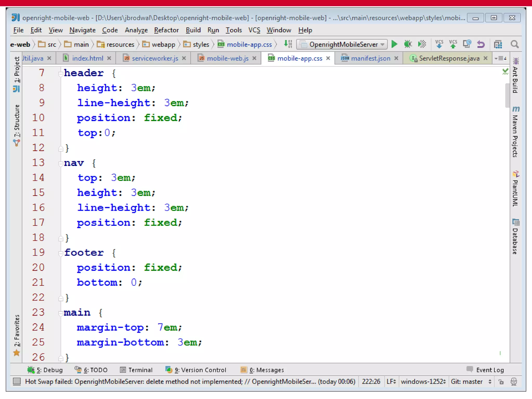The height and width of the screenshot is (399, 532).
Task: Switch to the serviceworker.js tab
Action: 155,58
